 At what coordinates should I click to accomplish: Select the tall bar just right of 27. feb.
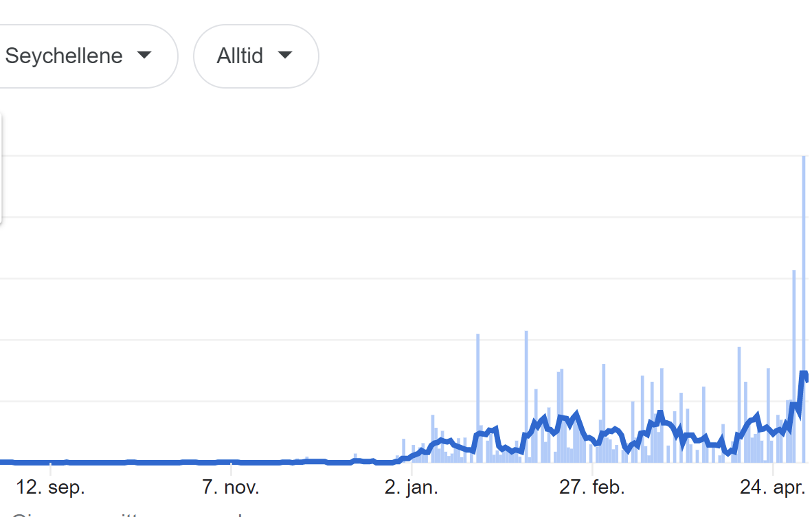tap(604, 398)
